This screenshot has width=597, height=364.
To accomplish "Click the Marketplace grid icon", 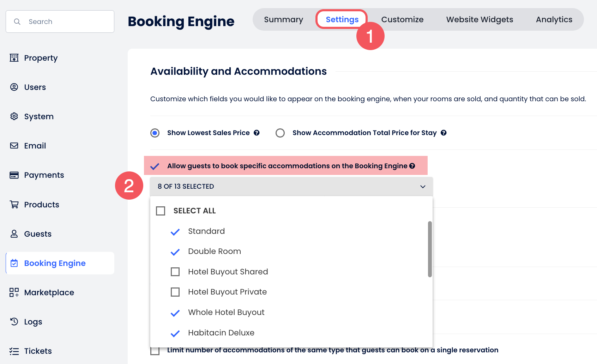I will click(14, 292).
